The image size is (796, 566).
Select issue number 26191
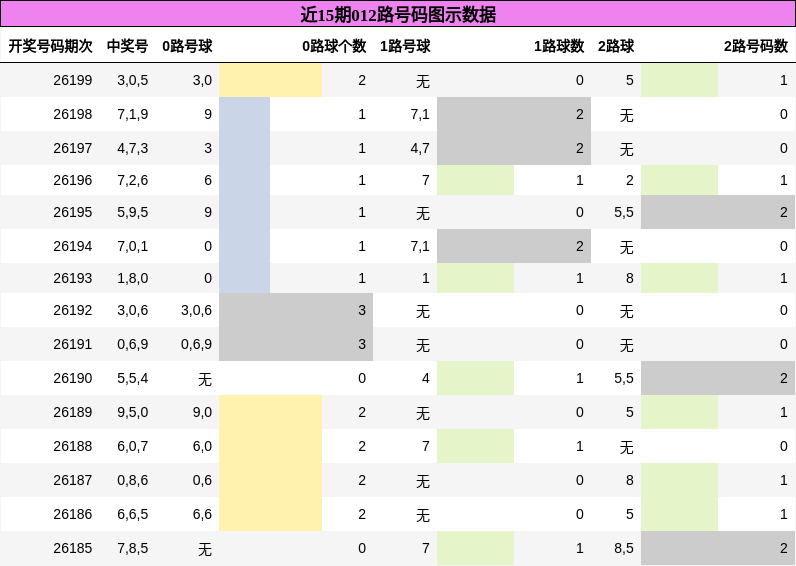point(73,344)
